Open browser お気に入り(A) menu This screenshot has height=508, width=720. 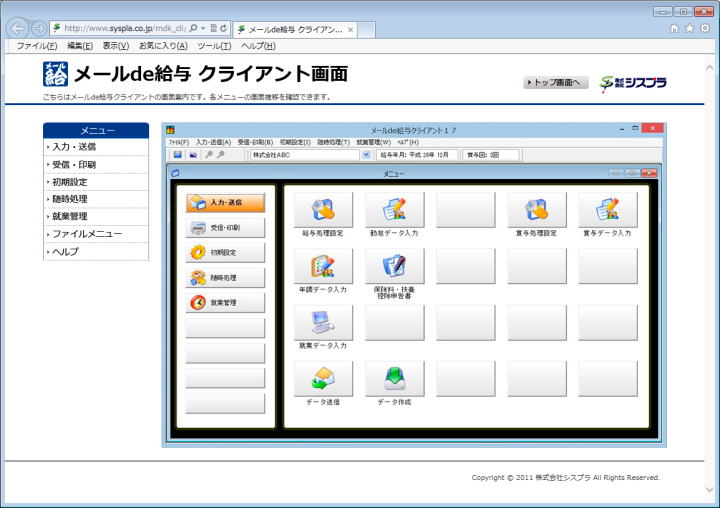point(163,46)
